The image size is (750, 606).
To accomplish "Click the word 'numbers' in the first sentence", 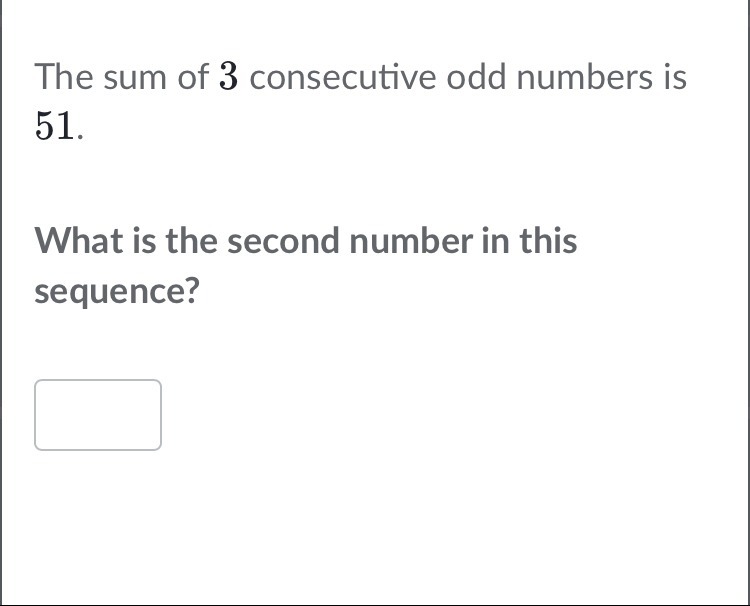I will click(584, 77).
